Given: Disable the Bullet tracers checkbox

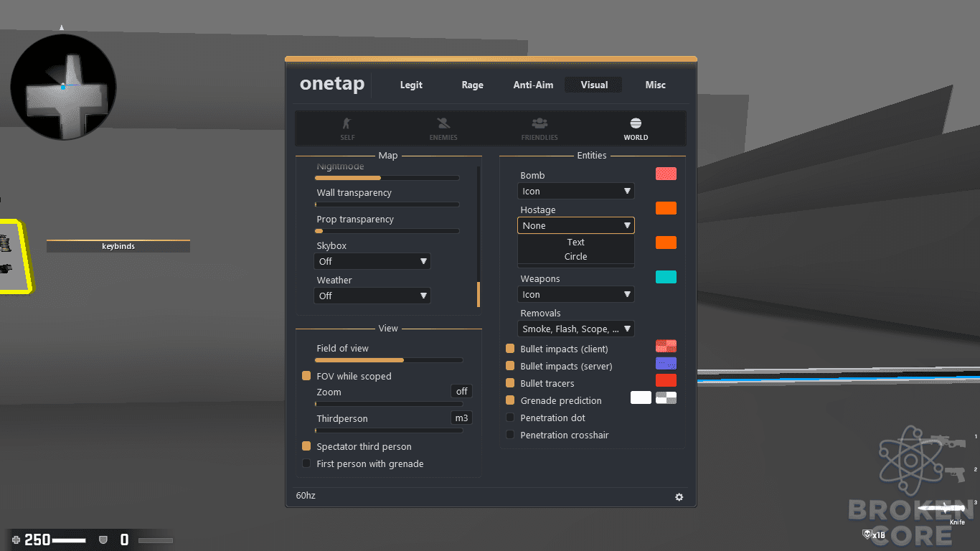Looking at the screenshot, I should 510,383.
